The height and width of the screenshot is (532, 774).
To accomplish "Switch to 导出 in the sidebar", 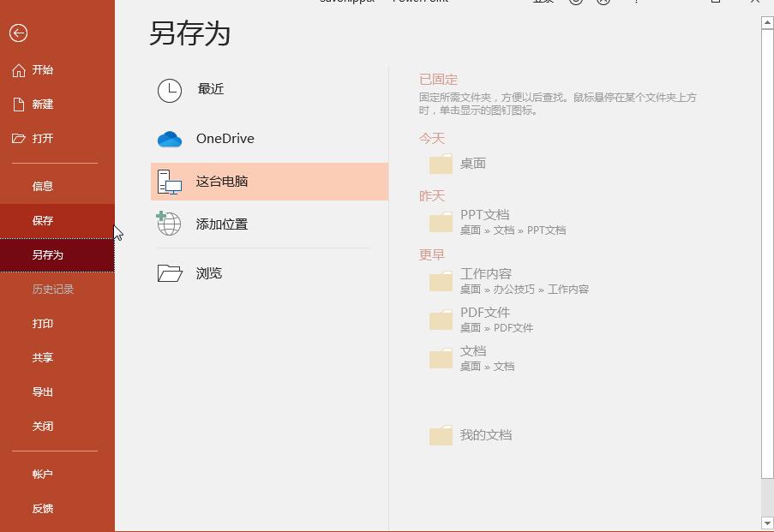I will 43,392.
